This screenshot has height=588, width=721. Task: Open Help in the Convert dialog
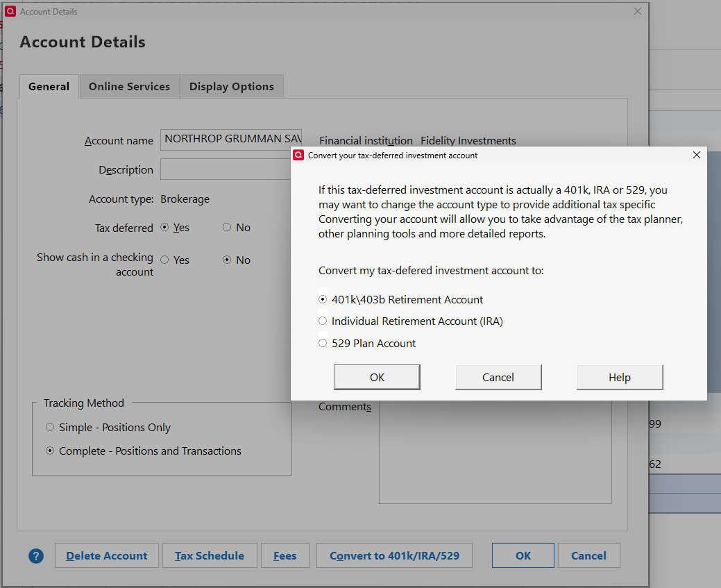(620, 377)
